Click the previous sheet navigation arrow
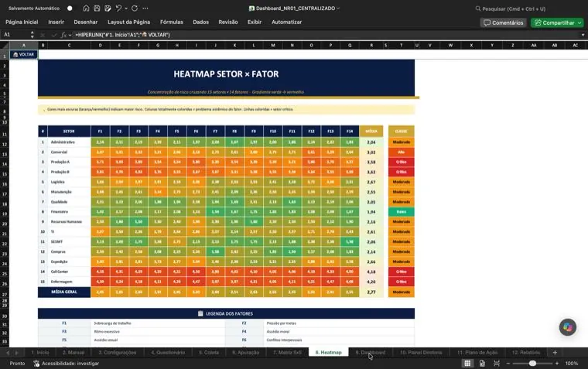The image size is (588, 369). [x=8, y=353]
